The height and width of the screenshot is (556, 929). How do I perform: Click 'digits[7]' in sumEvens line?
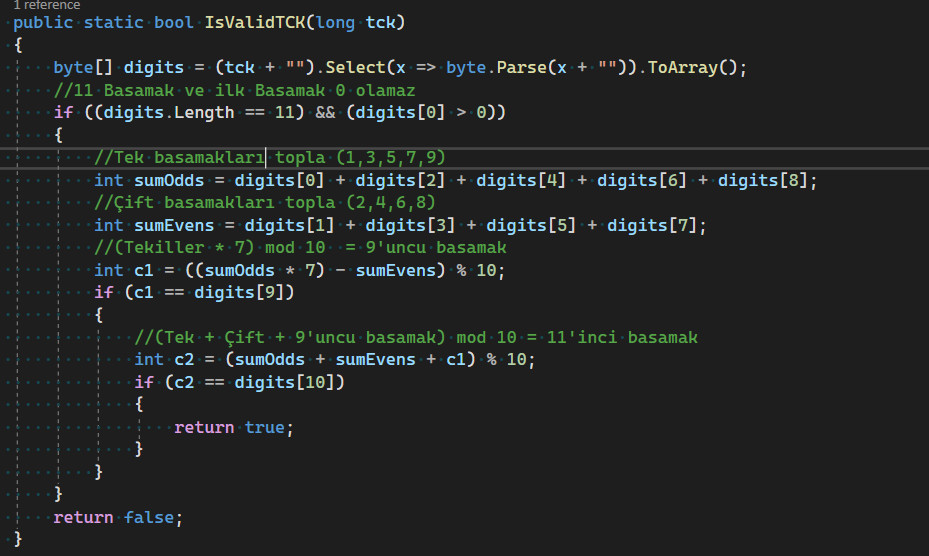[x=652, y=225]
